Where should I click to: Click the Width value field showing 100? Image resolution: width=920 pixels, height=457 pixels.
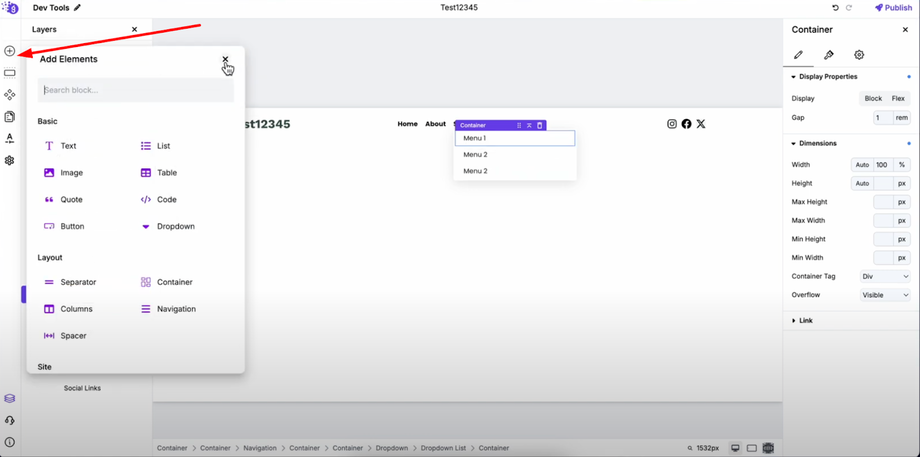pyautogui.click(x=883, y=165)
